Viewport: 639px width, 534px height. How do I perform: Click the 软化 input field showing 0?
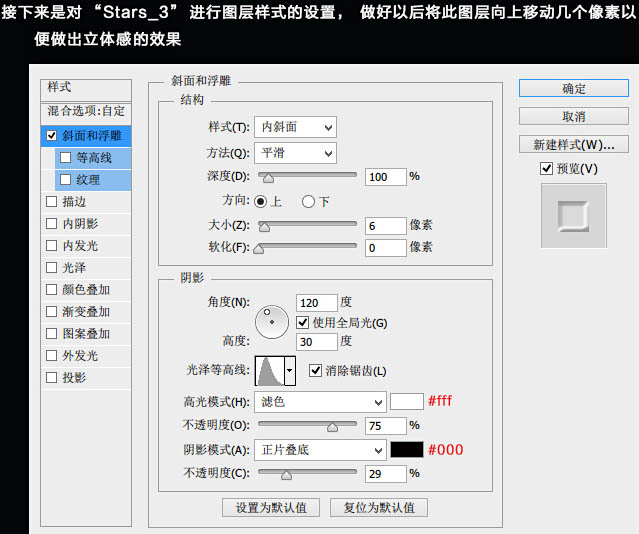coord(386,248)
